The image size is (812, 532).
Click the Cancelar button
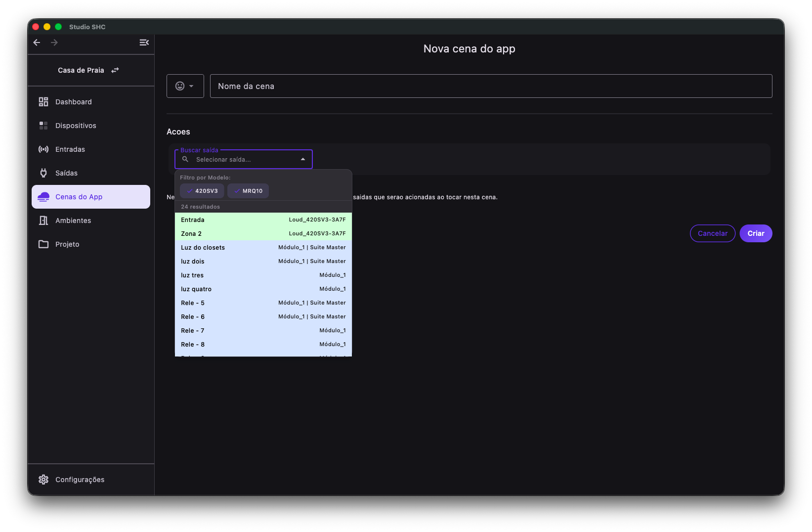713,233
